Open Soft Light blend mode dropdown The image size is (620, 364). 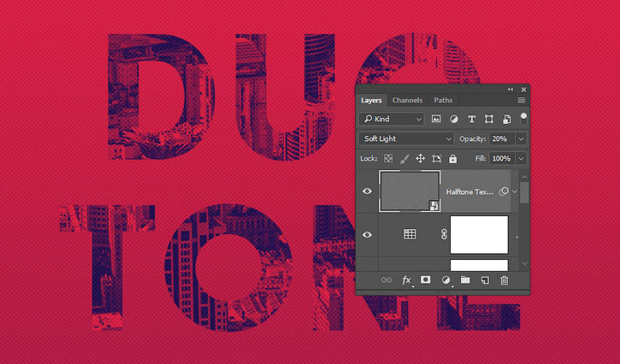(x=406, y=138)
